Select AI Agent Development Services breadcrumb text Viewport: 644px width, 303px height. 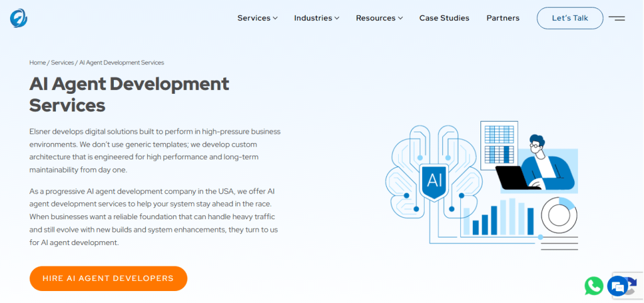(x=121, y=62)
